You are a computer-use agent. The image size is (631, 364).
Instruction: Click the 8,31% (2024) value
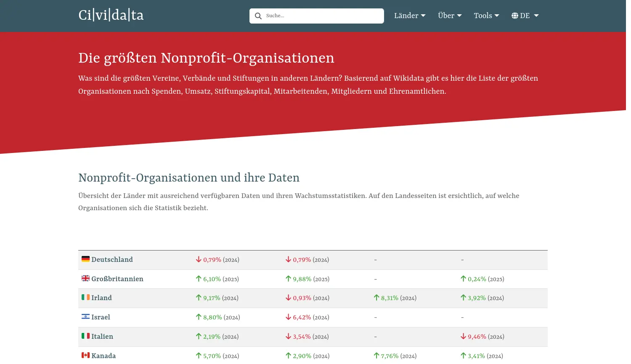coord(399,298)
